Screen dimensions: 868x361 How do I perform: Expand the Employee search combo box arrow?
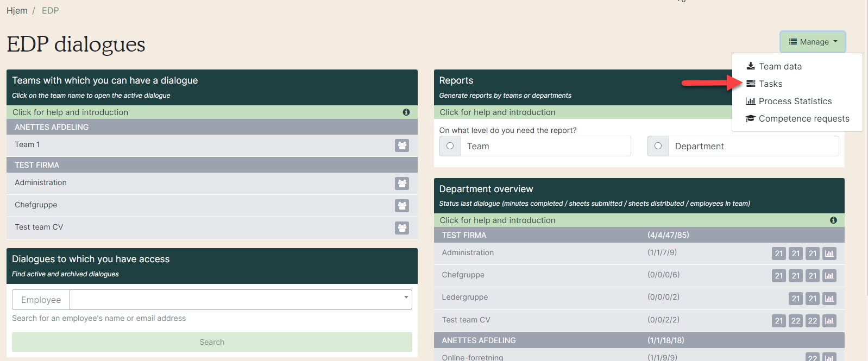pyautogui.click(x=406, y=297)
